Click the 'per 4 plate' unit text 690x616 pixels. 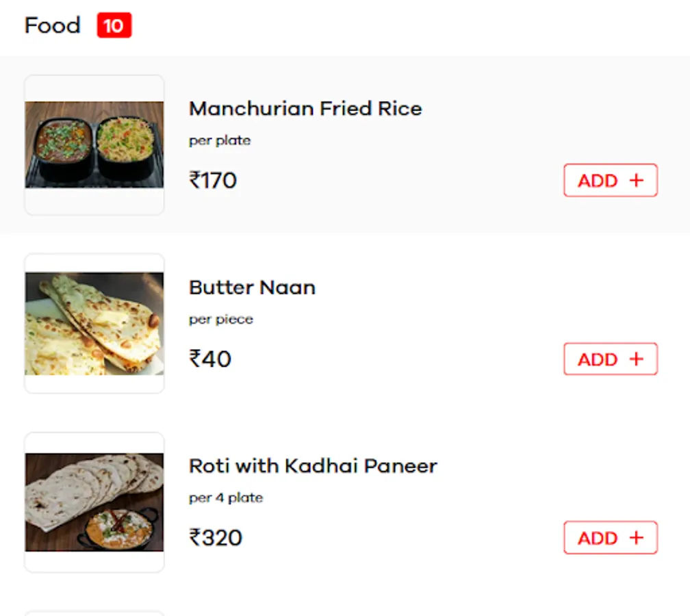226,498
